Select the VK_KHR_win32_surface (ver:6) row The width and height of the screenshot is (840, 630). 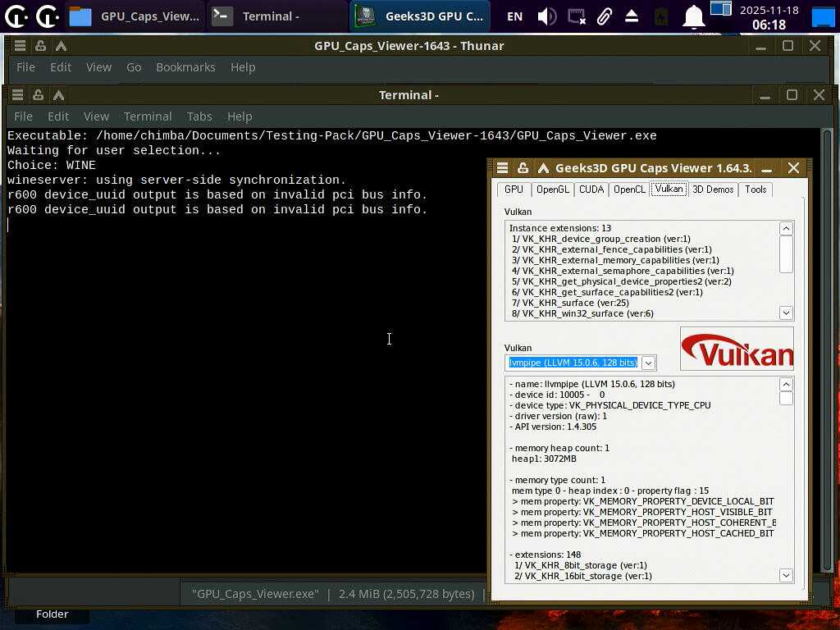pyautogui.click(x=582, y=313)
